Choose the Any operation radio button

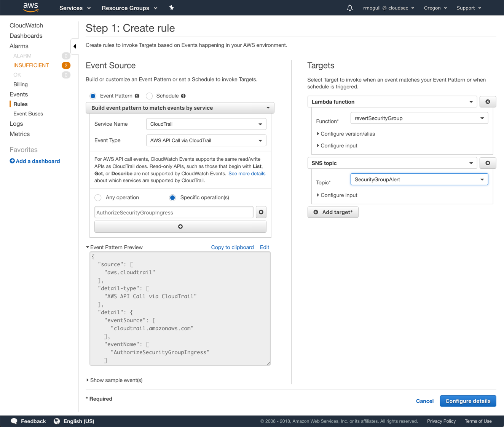tap(98, 198)
